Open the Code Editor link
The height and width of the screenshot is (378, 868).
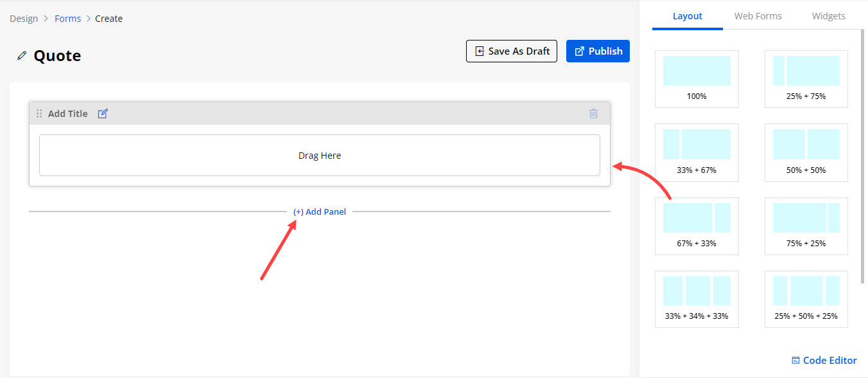click(x=824, y=361)
